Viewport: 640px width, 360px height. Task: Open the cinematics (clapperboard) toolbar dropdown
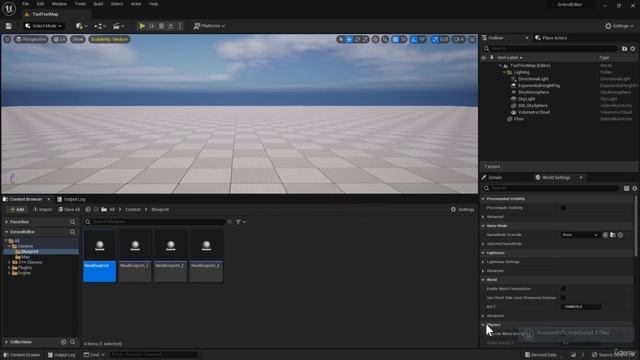[x=118, y=26]
